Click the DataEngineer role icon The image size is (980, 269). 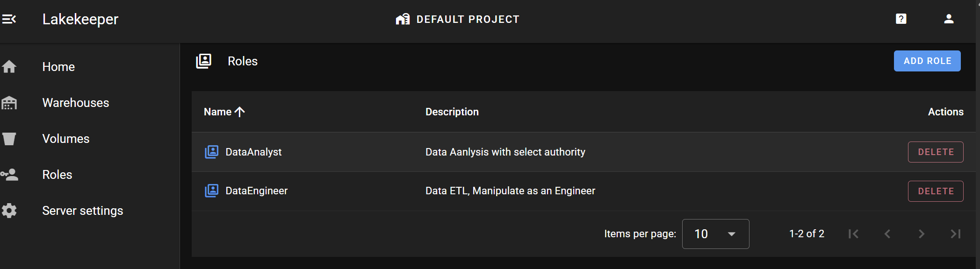(x=211, y=191)
